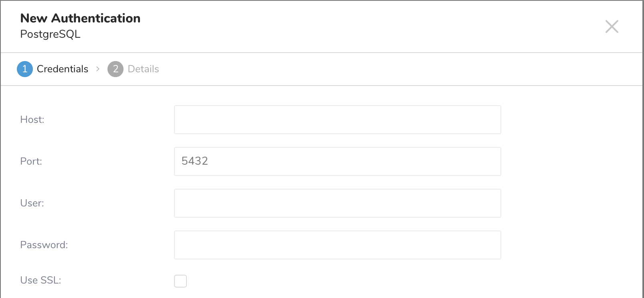Enable the Use SSL checkbox

[180, 281]
